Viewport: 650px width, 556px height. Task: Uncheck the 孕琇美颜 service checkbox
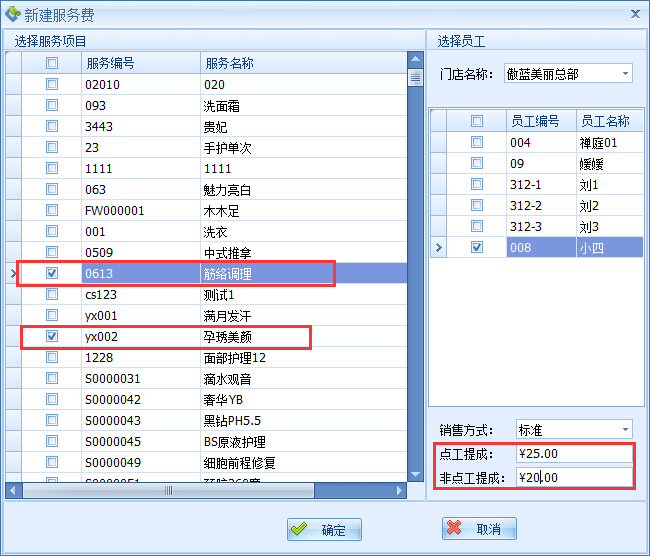point(52,337)
